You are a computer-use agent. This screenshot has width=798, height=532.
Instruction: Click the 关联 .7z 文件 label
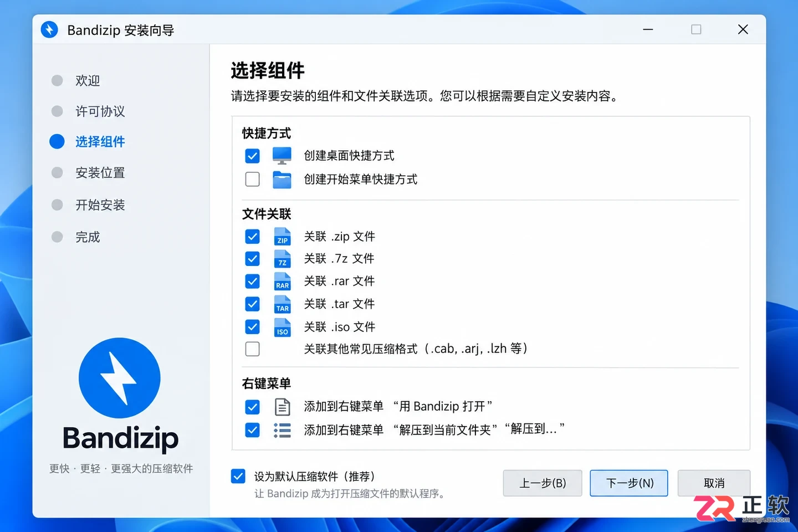coord(339,259)
